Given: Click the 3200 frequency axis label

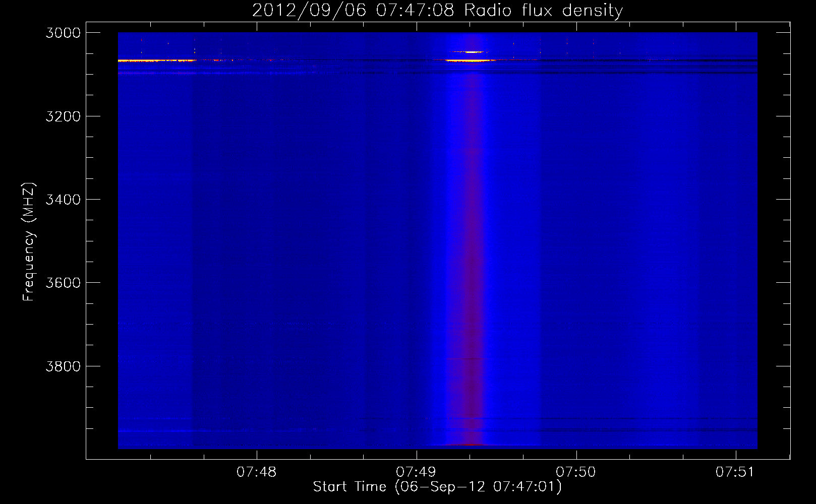Looking at the screenshot, I should (x=64, y=116).
